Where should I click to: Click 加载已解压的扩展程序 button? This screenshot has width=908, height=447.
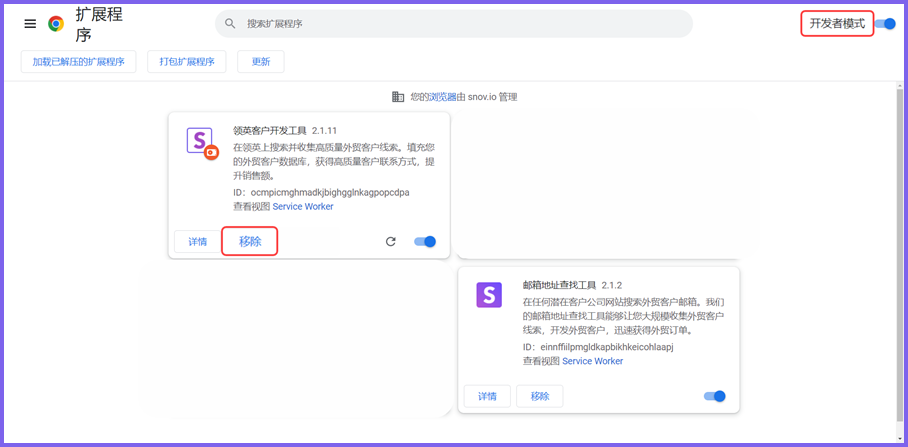coord(79,62)
